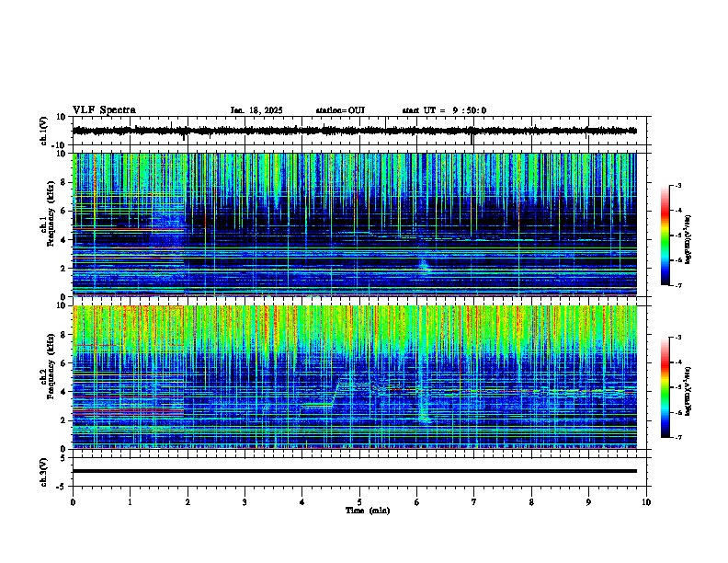This screenshot has width=728, height=563.
Task: Click the "6" kHz tick on ch.1 frequency axis
Action: pyautogui.click(x=64, y=211)
